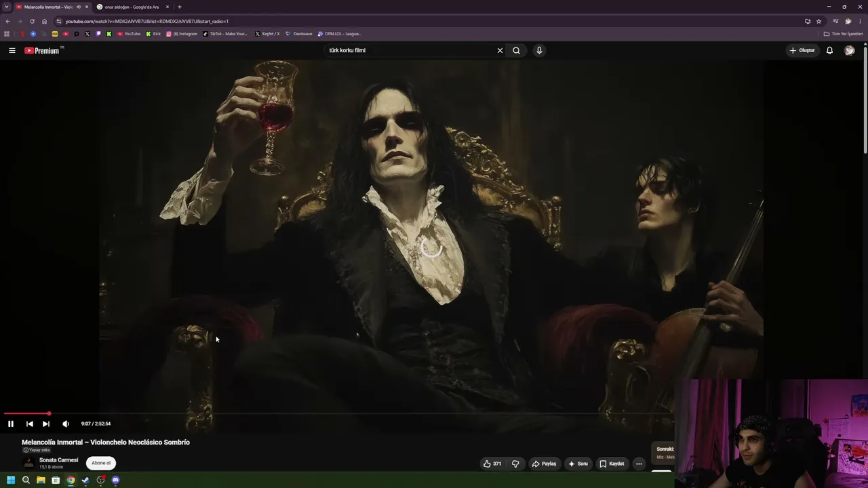
Task: Skip to the next video
Action: pyautogui.click(x=46, y=424)
